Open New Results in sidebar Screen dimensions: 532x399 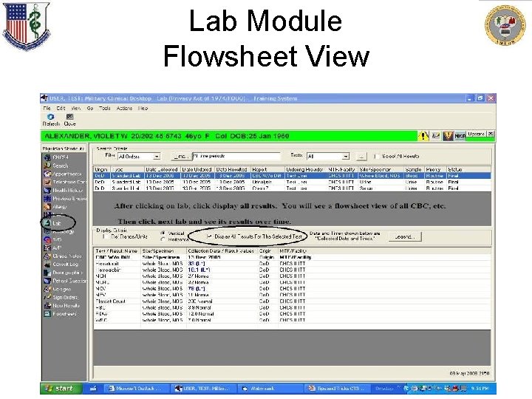[62, 305]
